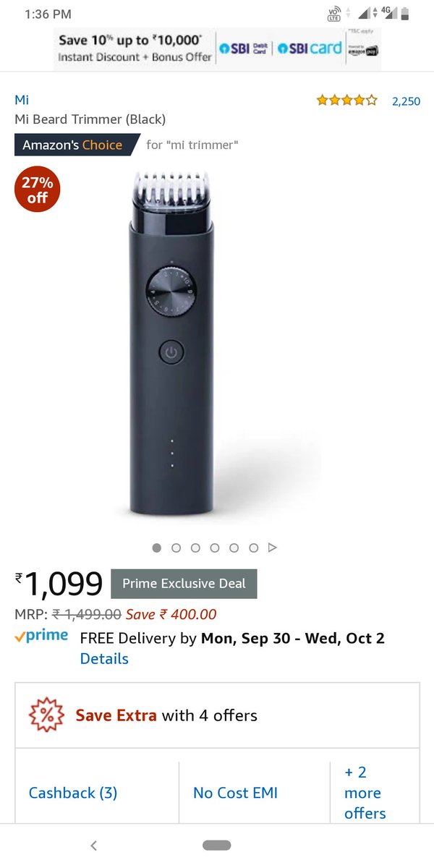Tap the SBI card discount banner
Image resolution: width=434 pixels, height=868 pixels.
tap(217, 48)
